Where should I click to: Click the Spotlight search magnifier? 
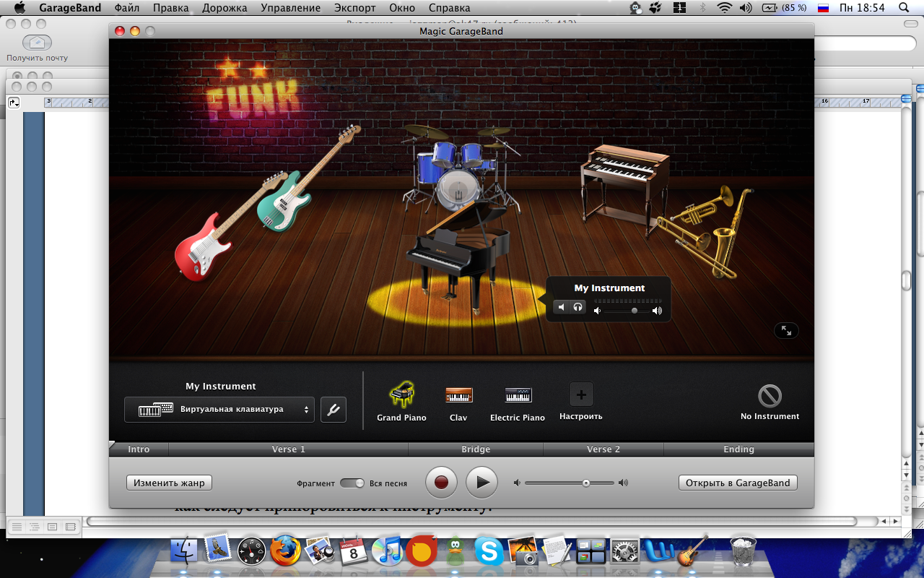pyautogui.click(x=905, y=8)
